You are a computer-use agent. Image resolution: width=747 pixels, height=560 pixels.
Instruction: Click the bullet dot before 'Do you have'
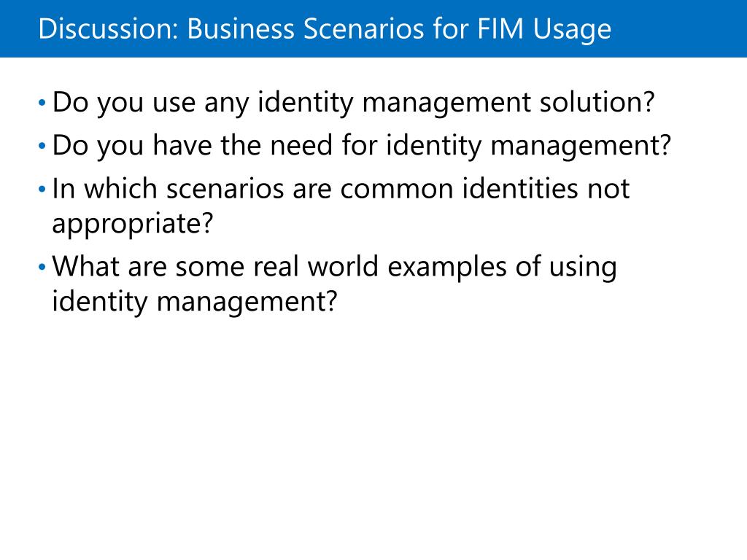(x=42, y=146)
